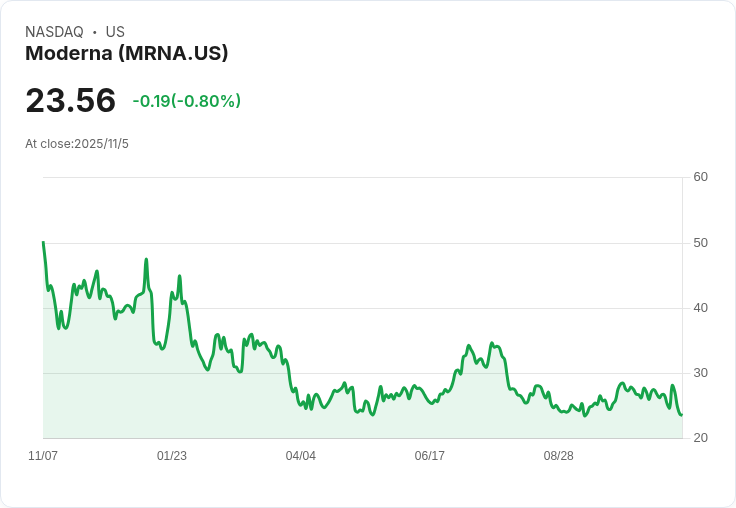This screenshot has height=508, width=736.
Task: Click the US market label
Action: (x=115, y=32)
